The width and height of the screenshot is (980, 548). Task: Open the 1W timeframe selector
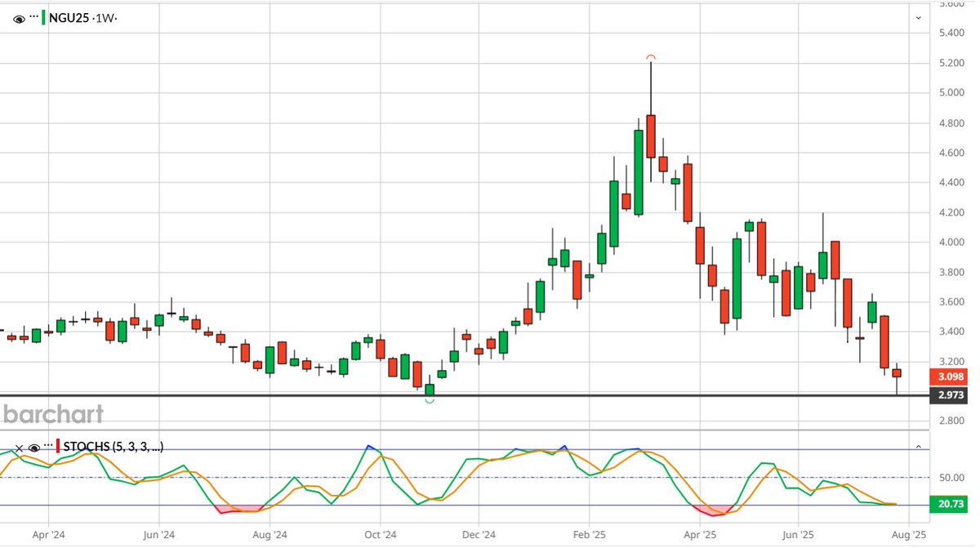coord(105,16)
